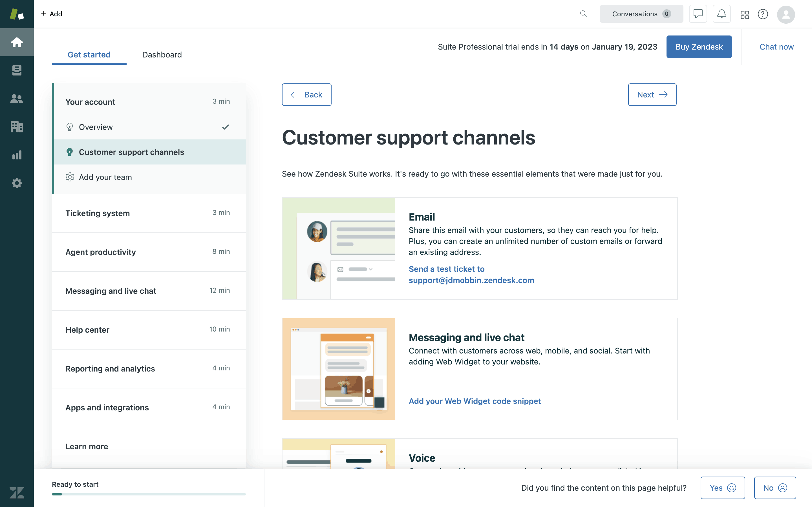Switch to the Dashboard tab
The width and height of the screenshot is (812, 507).
(x=162, y=54)
